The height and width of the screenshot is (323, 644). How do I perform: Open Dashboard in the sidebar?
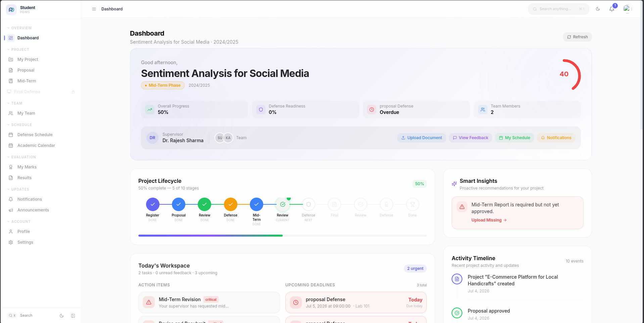(x=41, y=38)
